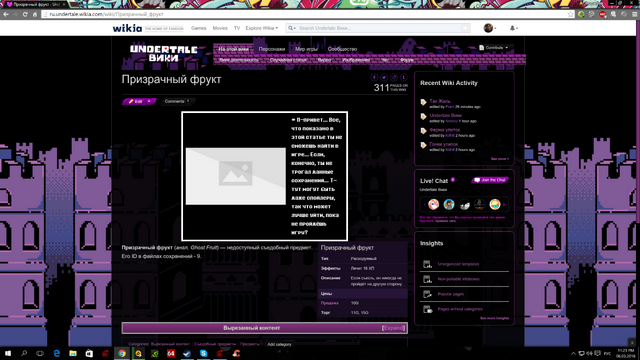Click the Comments button

click(x=177, y=101)
